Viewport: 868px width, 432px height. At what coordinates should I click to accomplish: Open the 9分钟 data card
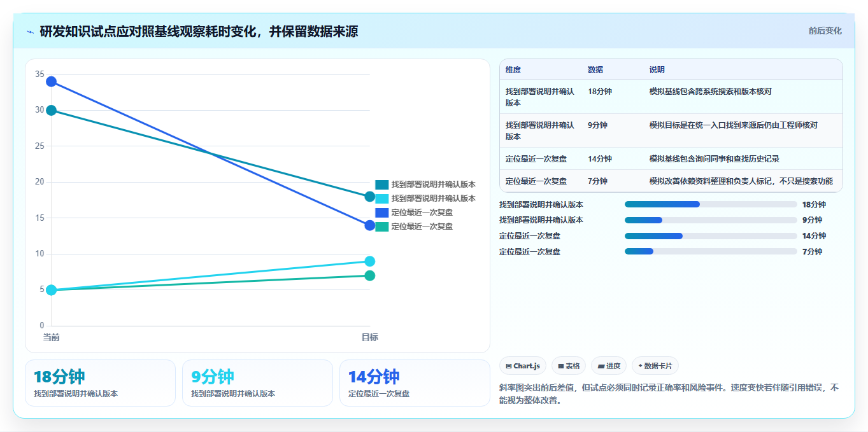257,383
